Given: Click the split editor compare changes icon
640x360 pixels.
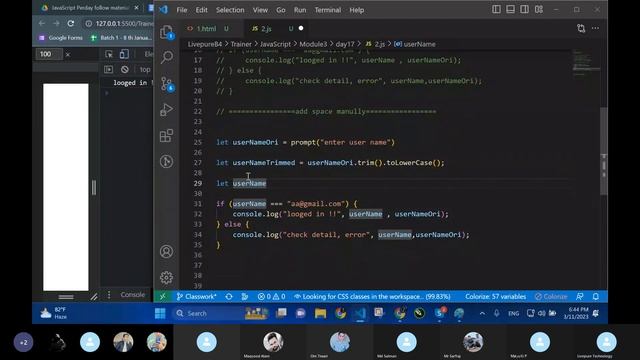Looking at the screenshot, I should (581, 29).
